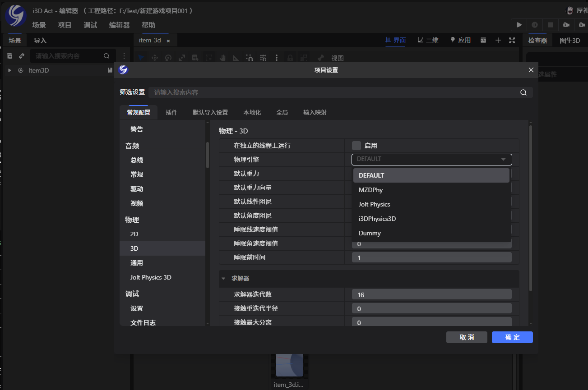
Task: Choose i3DPhysics3D from the physics engine list
Action: pos(431,219)
